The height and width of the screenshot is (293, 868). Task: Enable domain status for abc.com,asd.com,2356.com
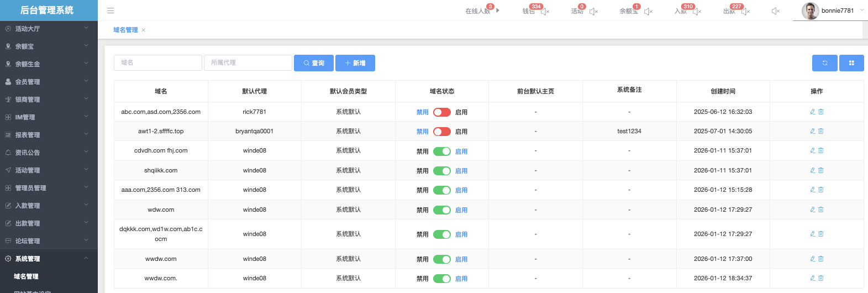click(441, 112)
